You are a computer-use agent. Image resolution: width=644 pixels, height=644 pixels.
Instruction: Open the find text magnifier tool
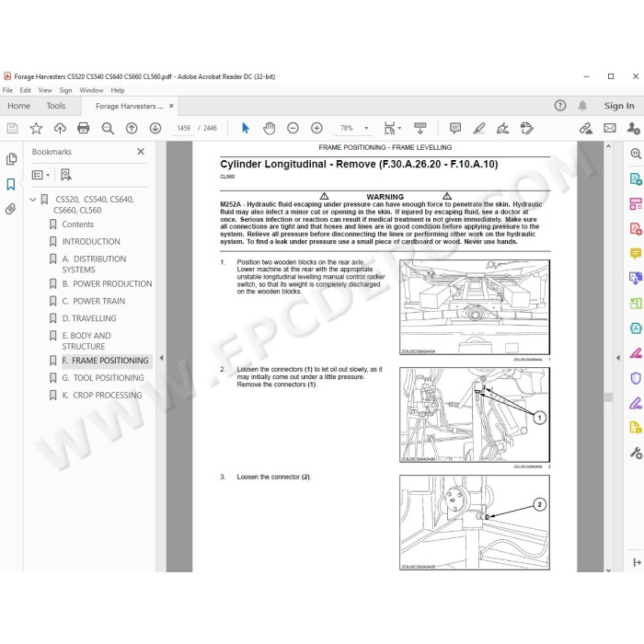(x=108, y=129)
